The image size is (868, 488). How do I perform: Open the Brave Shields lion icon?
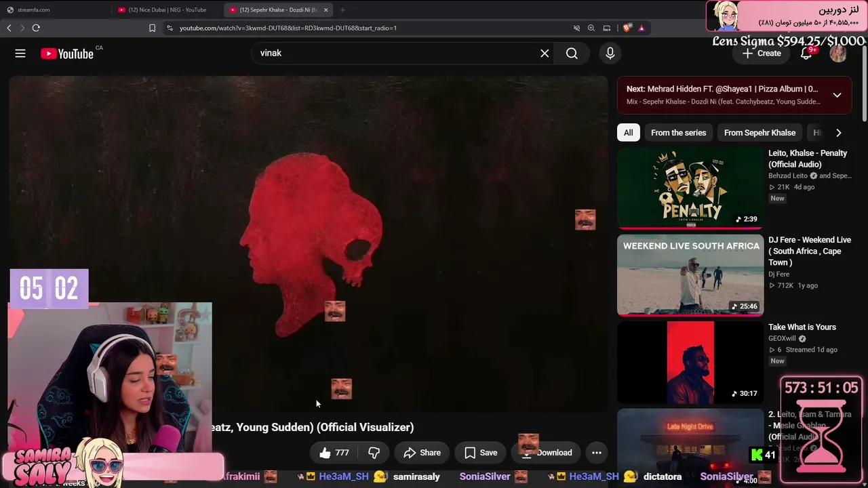[x=627, y=28]
